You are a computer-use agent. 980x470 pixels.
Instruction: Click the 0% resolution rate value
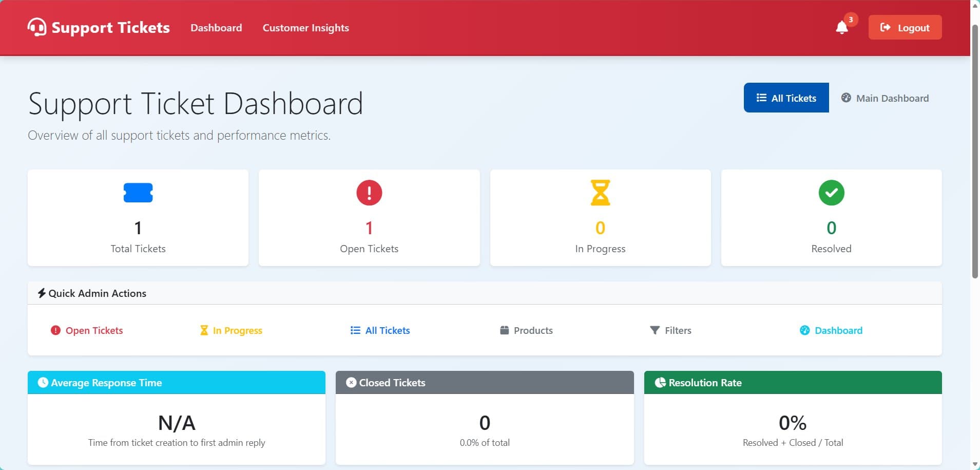click(x=793, y=423)
